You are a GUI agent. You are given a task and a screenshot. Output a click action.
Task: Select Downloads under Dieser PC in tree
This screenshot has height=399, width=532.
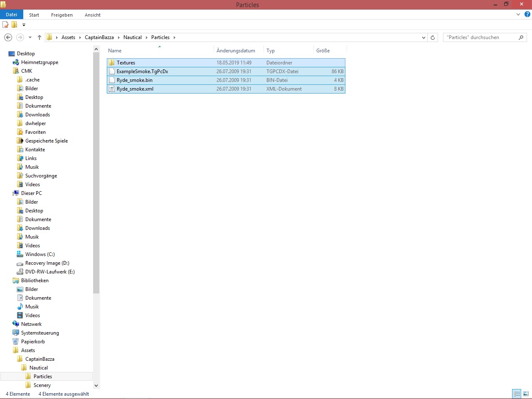(x=37, y=228)
